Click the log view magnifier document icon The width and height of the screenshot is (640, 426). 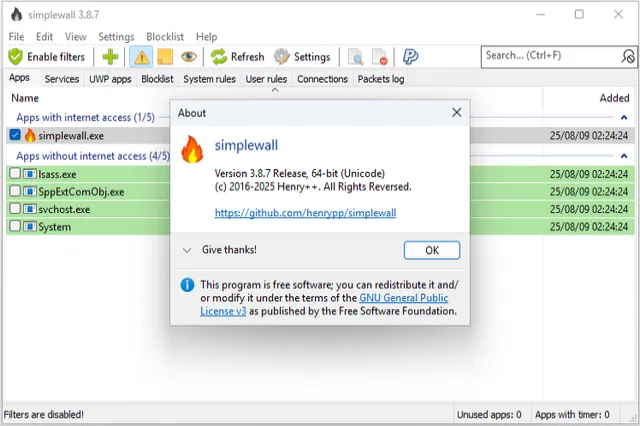(356, 57)
